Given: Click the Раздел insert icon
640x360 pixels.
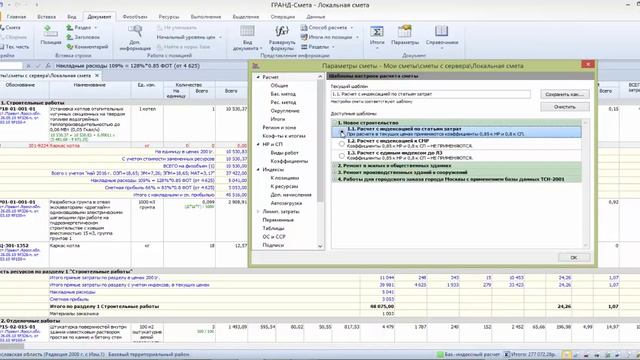Looking at the screenshot, I should 70,27.
